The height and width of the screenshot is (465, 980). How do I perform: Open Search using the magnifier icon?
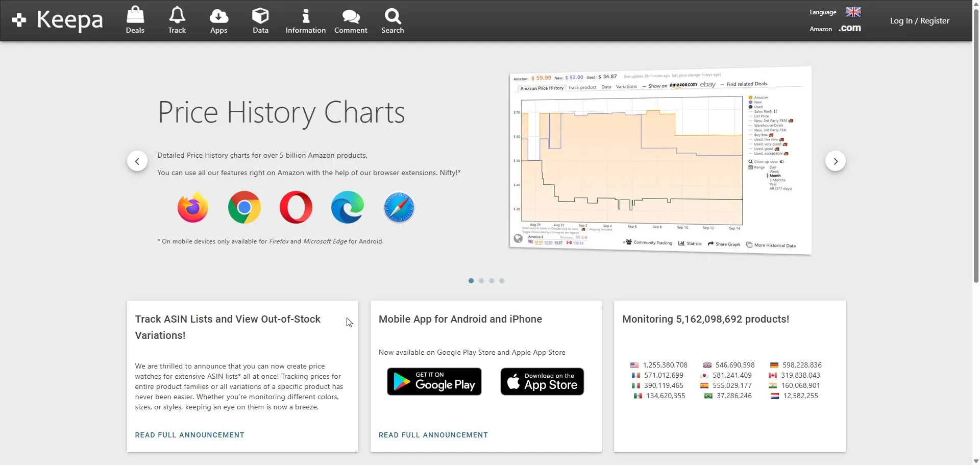392,15
